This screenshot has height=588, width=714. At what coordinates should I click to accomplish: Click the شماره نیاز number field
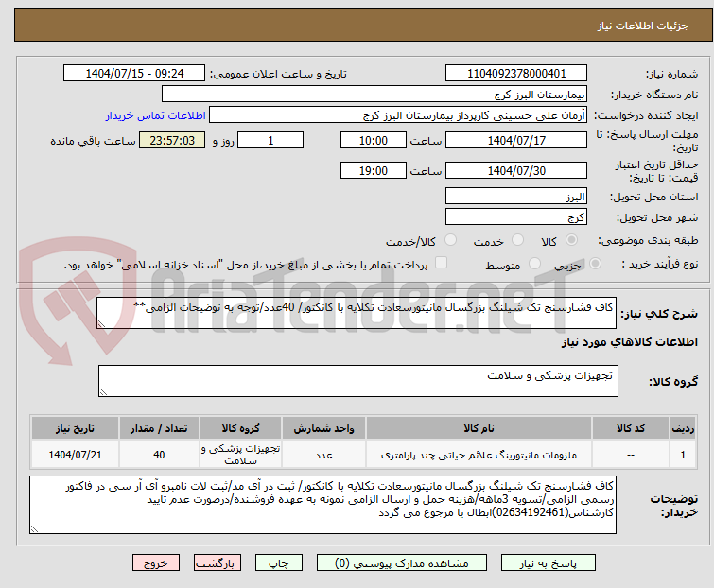516,74
